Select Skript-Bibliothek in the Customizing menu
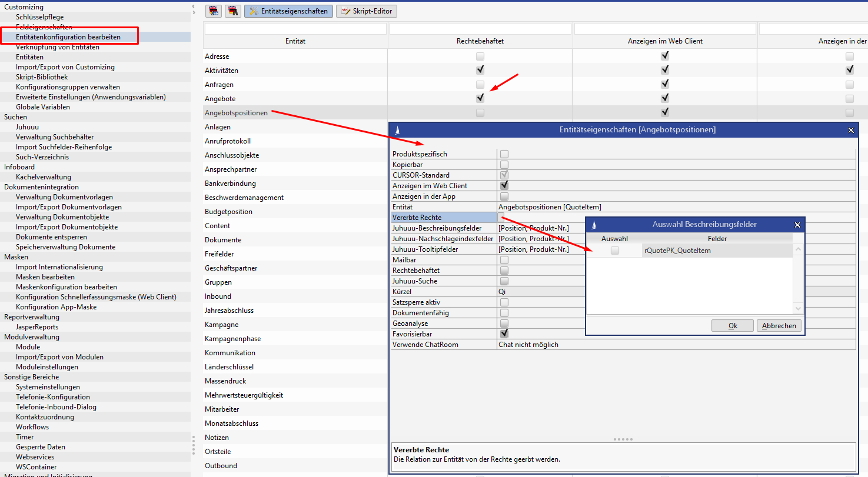 [42, 77]
